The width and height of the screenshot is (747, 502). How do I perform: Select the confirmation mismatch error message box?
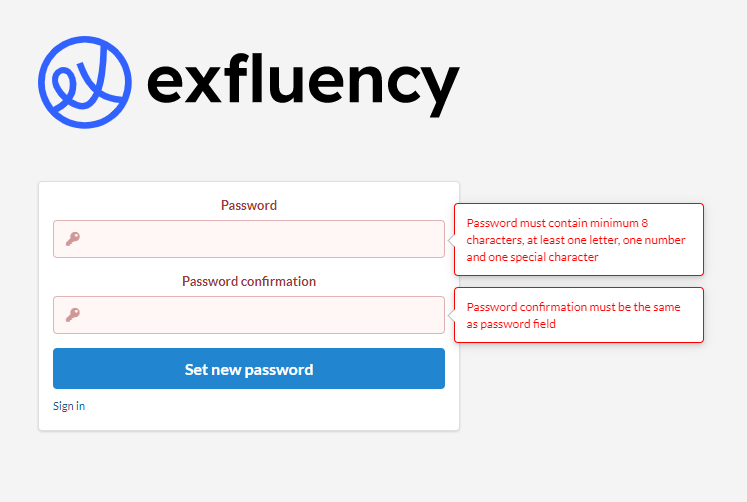coord(579,315)
